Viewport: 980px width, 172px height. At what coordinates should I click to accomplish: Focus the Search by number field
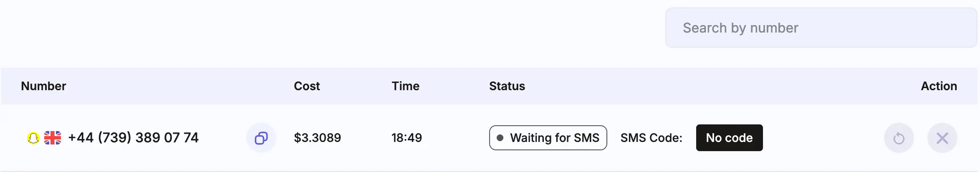coord(821,28)
